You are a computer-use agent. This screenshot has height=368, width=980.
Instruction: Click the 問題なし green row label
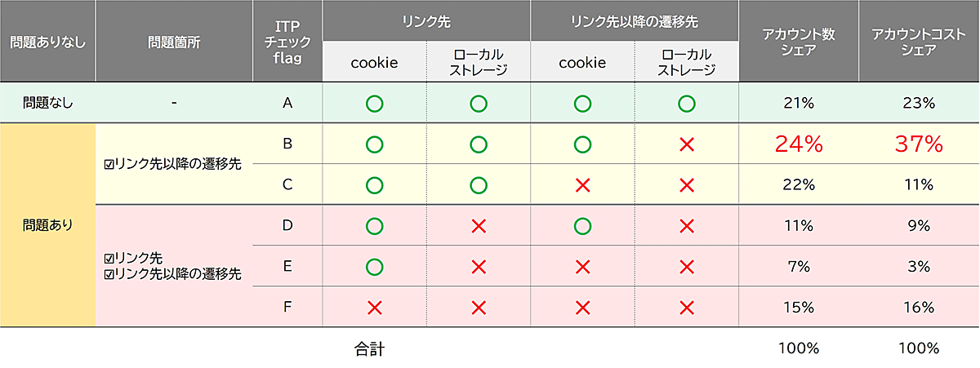coord(48,104)
